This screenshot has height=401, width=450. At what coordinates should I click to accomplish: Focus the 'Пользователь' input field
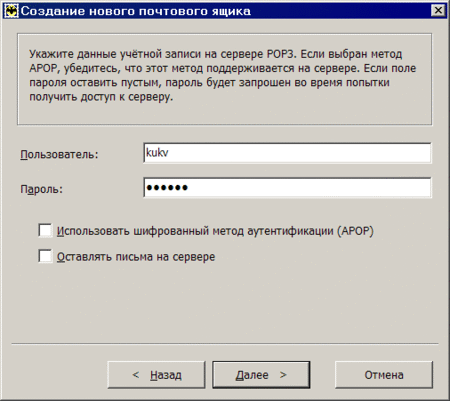point(287,153)
